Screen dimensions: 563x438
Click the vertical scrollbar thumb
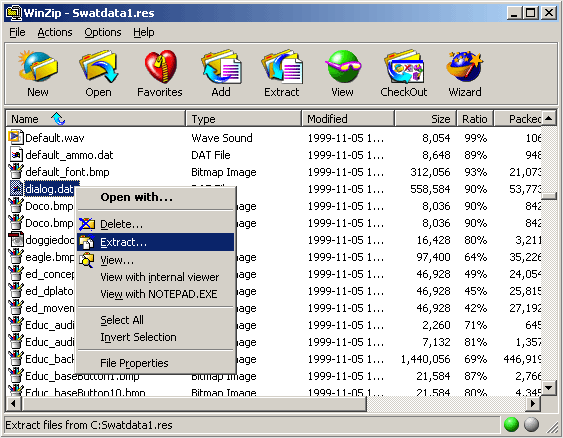point(549,196)
